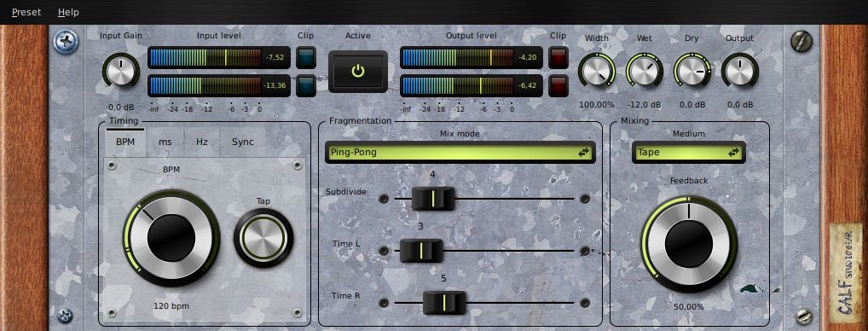Click the Subdivide slider's left end dot
Viewport: 868px width, 331px height.
point(384,198)
